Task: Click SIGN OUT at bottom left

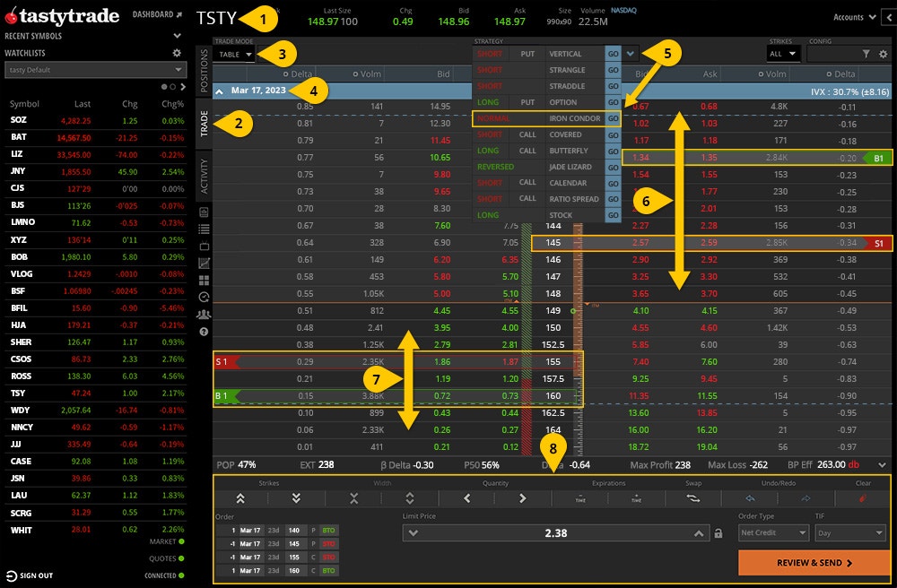Action: click(30, 575)
